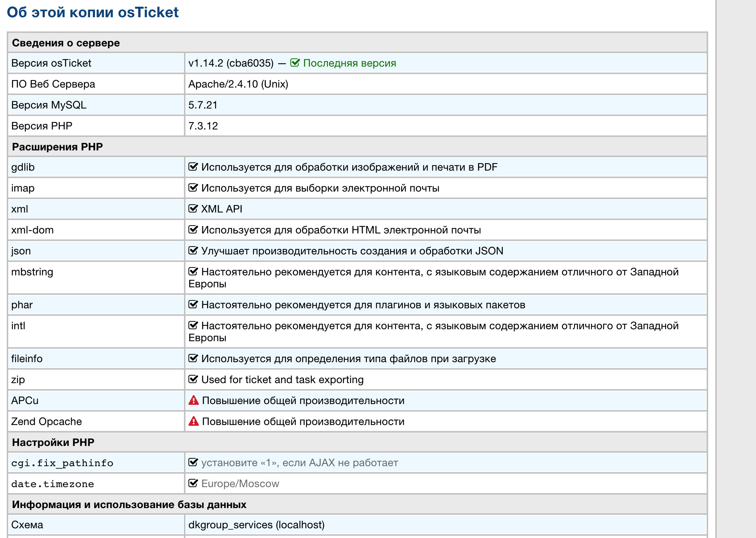Click Настройки PHP section header
This screenshot has height=538, width=756.
point(53,442)
